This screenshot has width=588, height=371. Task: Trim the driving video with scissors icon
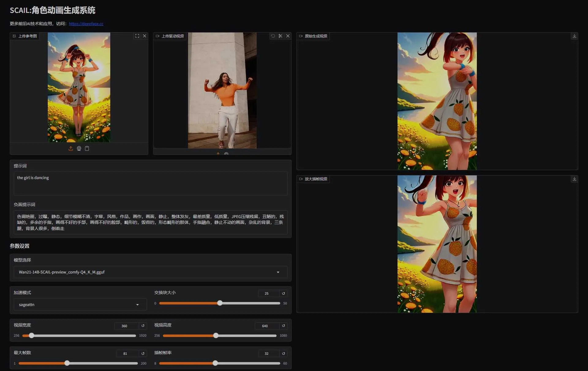[x=281, y=36]
